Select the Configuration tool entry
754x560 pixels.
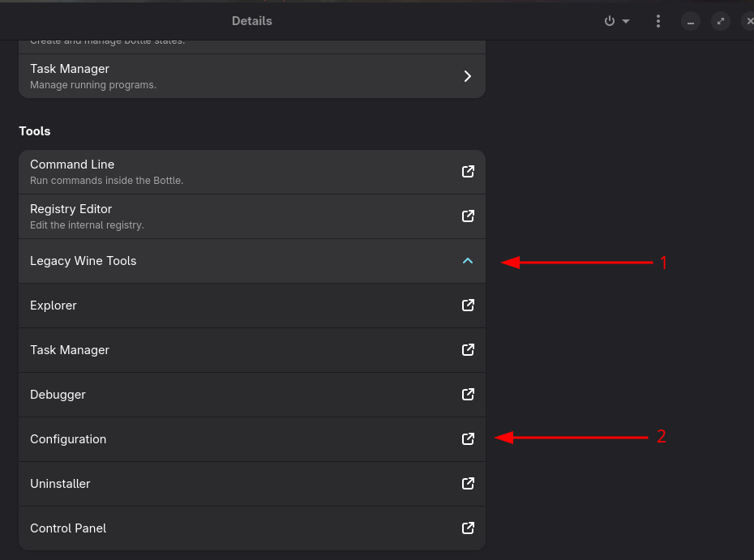tap(68, 439)
